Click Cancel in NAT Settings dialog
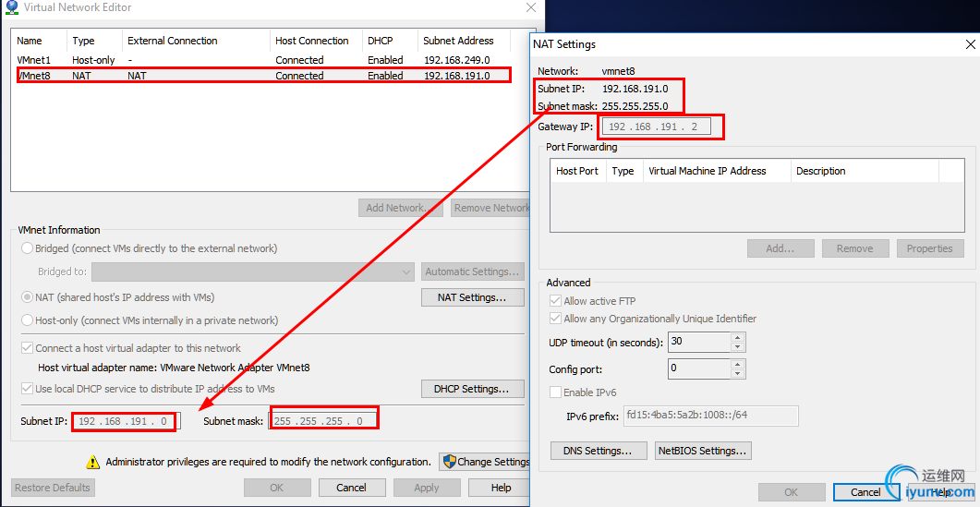980x507 pixels. click(x=865, y=492)
